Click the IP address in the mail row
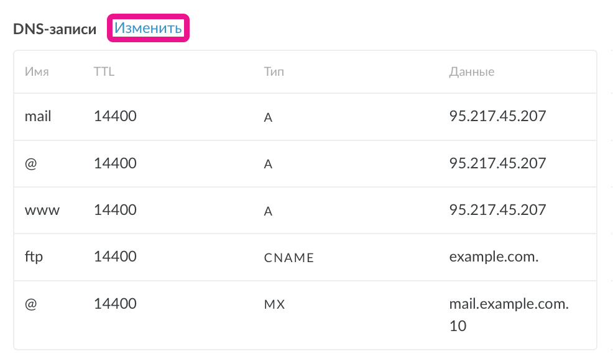Image resolution: width=613 pixels, height=364 pixels. tap(497, 116)
